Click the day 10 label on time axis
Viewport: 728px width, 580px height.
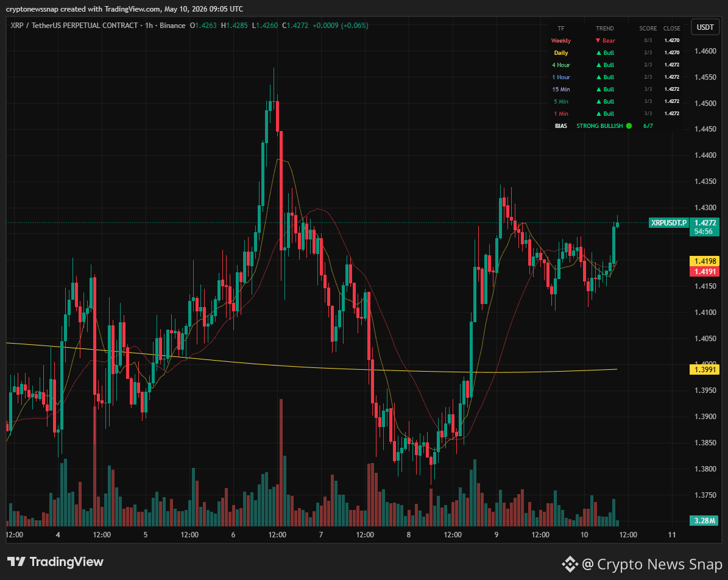point(584,535)
